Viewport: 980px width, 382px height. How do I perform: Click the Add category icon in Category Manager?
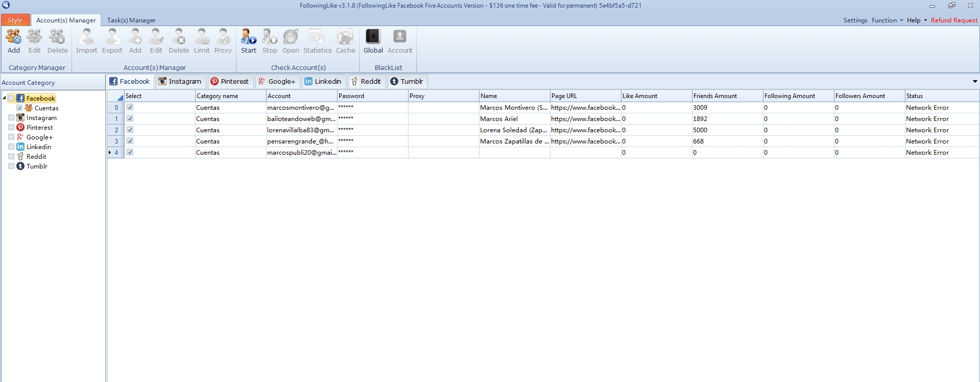[14, 41]
